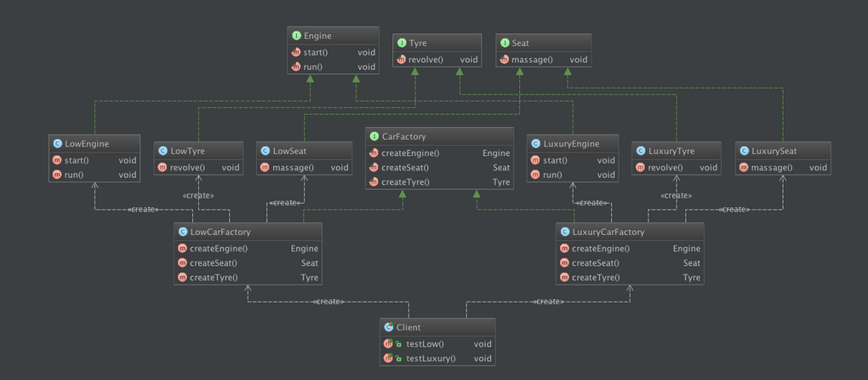
Task: Click the «create» label under LowEngine
Action: click(142, 210)
